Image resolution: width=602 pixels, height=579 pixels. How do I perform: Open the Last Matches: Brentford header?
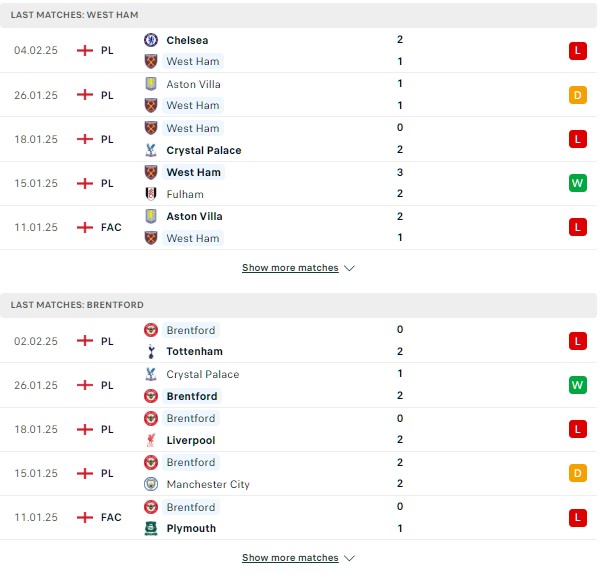(298, 305)
